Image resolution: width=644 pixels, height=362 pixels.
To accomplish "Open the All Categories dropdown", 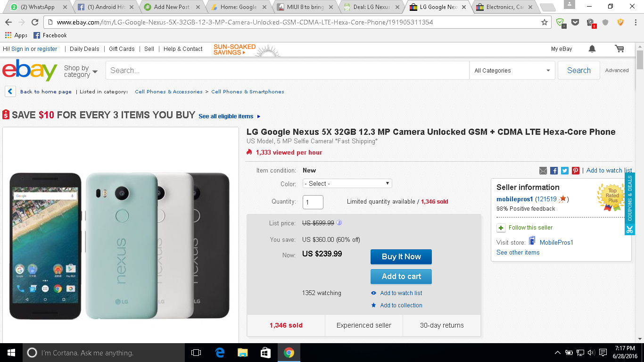I will pyautogui.click(x=512, y=71).
